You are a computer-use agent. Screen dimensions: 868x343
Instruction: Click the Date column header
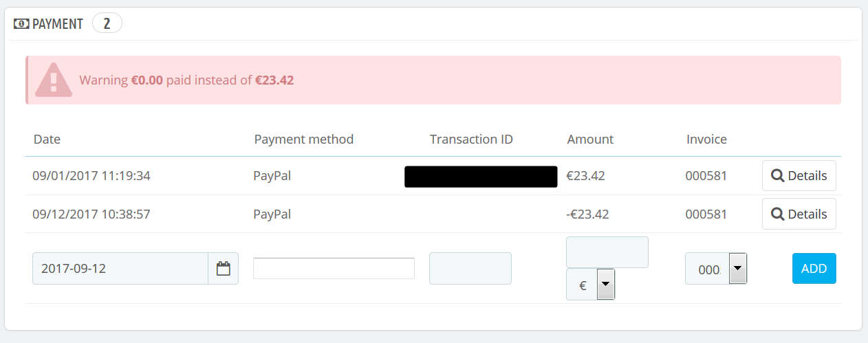47,139
